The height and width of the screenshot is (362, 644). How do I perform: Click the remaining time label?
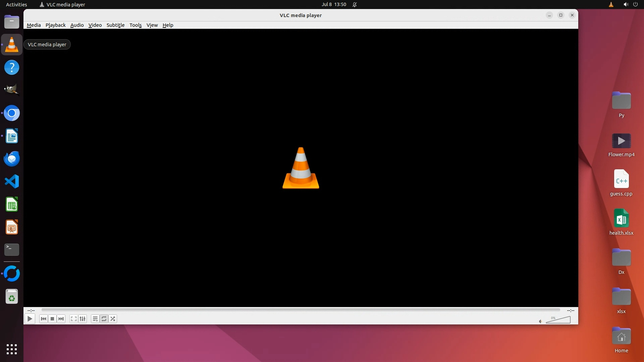coord(571,310)
